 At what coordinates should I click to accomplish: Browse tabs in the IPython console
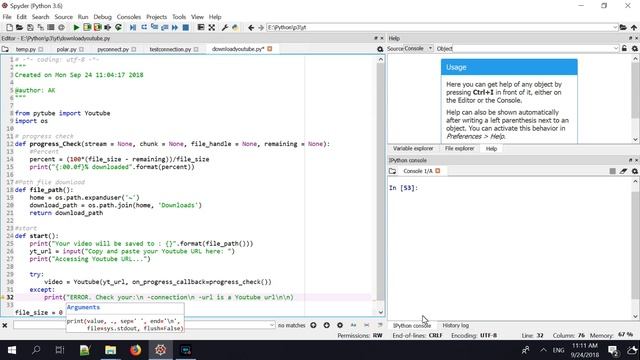click(x=392, y=171)
